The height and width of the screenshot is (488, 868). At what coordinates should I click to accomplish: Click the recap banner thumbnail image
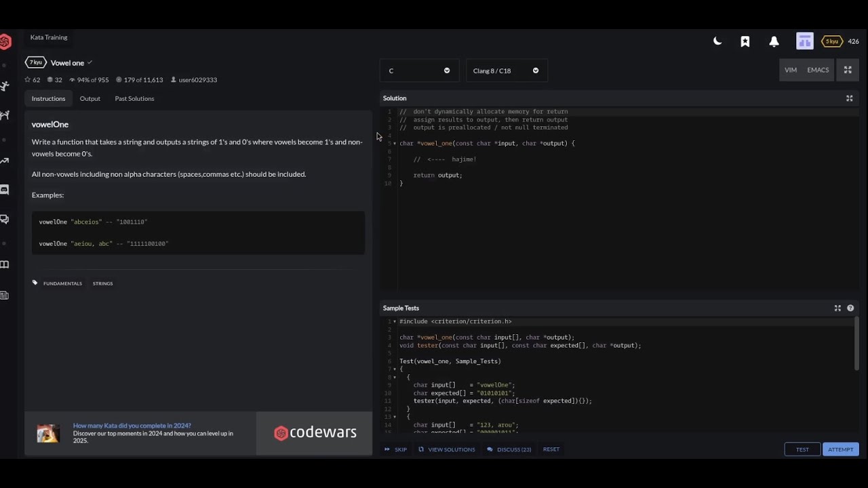click(x=48, y=433)
